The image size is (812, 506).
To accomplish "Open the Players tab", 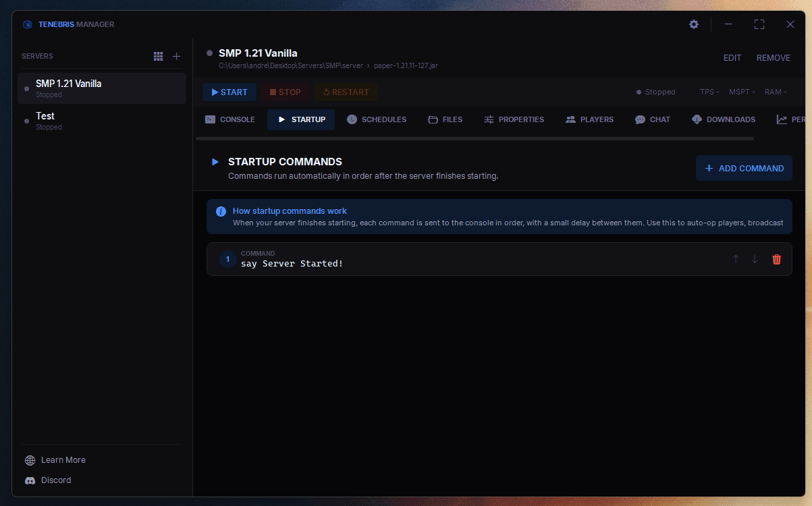I will (589, 119).
